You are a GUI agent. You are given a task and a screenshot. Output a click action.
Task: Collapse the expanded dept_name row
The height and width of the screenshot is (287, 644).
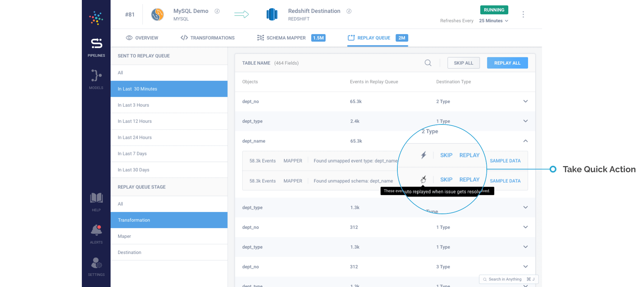click(526, 141)
